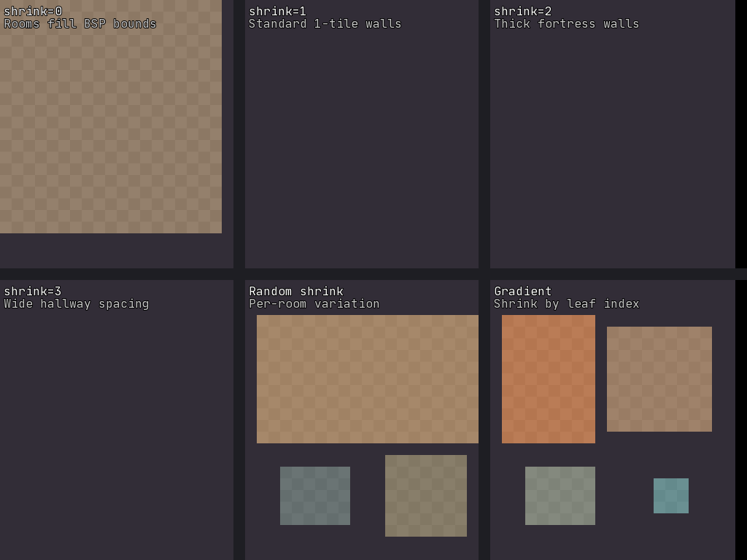Select the "Shrink by leaf index" caption
Image resolution: width=747 pixels, height=560 pixels.
click(566, 304)
